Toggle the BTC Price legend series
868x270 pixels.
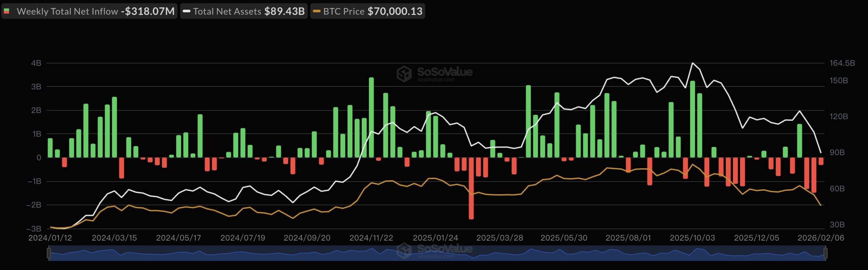pos(368,11)
